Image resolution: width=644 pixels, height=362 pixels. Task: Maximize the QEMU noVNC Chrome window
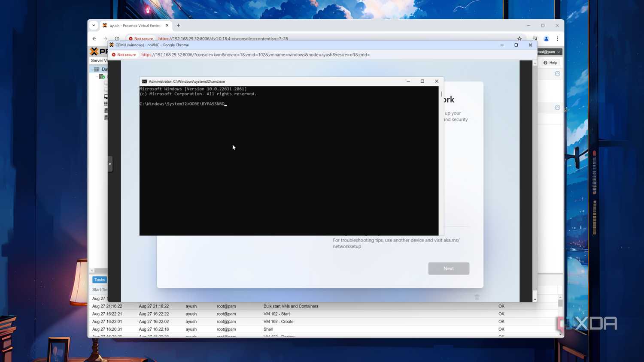(516, 45)
